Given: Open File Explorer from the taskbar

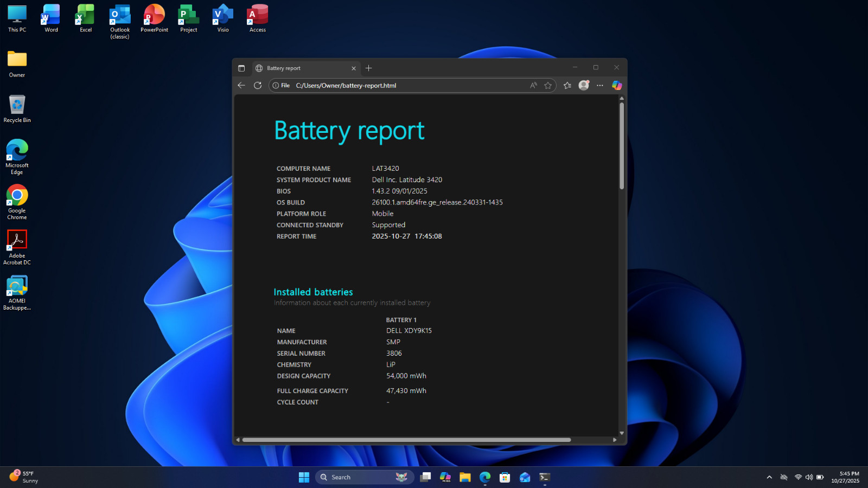Looking at the screenshot, I should [465, 477].
